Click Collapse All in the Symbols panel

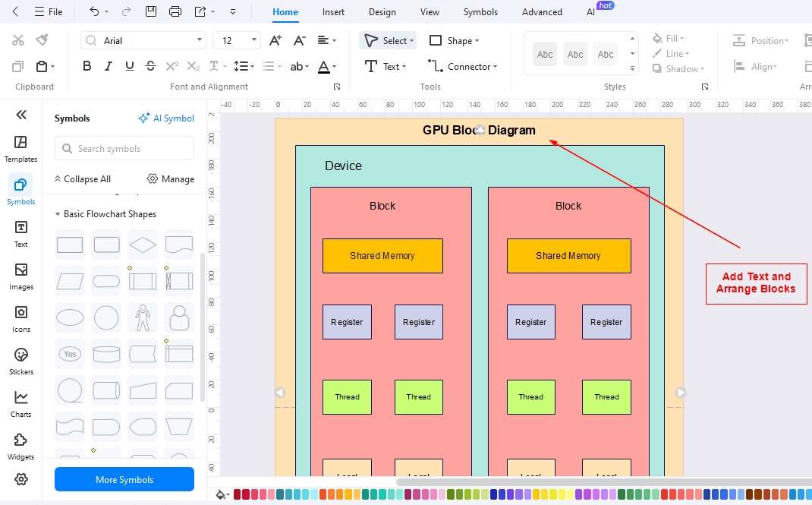tap(83, 178)
